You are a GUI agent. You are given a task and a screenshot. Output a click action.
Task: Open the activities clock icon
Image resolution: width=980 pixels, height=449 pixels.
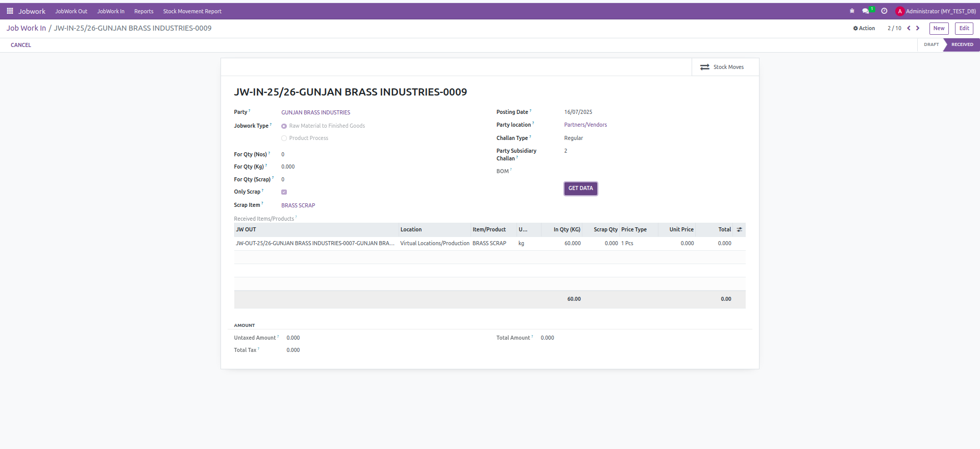[884, 11]
